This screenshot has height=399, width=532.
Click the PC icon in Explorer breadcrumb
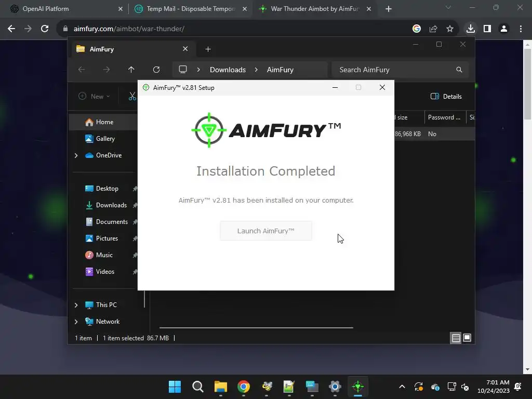(183, 70)
